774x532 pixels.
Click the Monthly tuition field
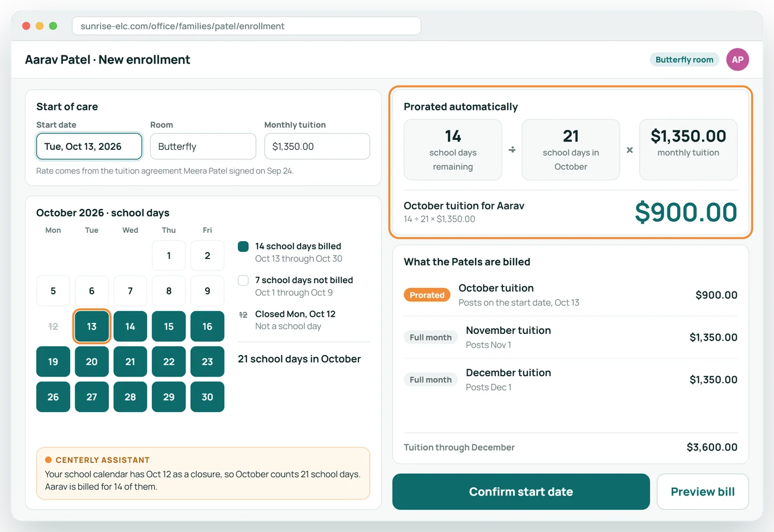(x=317, y=147)
